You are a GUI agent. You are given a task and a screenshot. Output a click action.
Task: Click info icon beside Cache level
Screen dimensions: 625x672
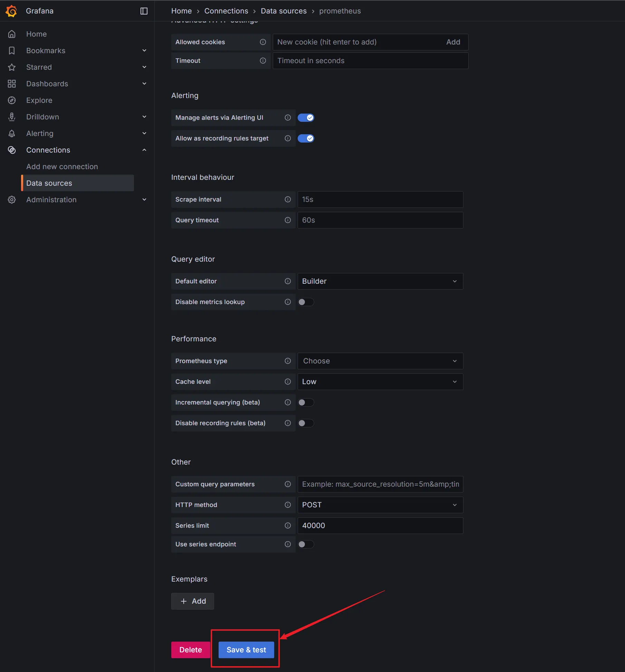point(288,381)
